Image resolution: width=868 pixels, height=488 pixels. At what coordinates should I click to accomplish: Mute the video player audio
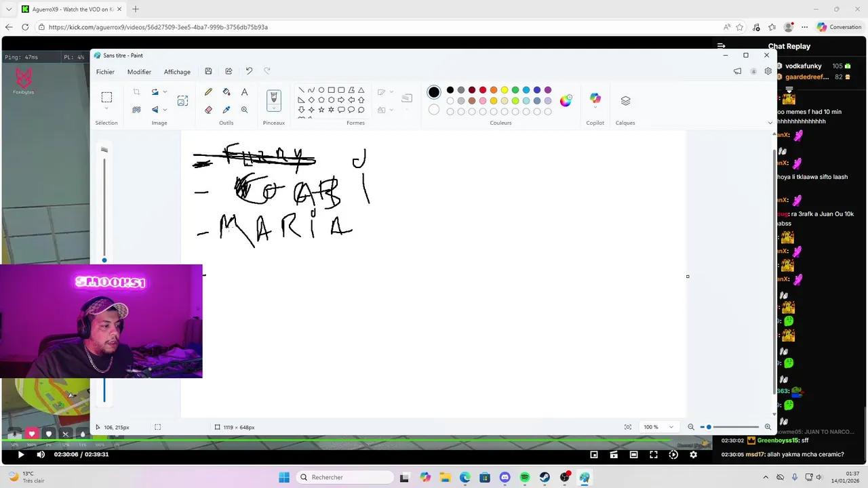click(41, 454)
